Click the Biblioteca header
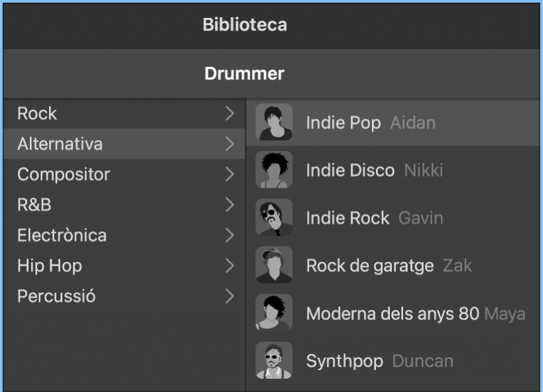Image resolution: width=543 pixels, height=392 pixels. click(244, 25)
